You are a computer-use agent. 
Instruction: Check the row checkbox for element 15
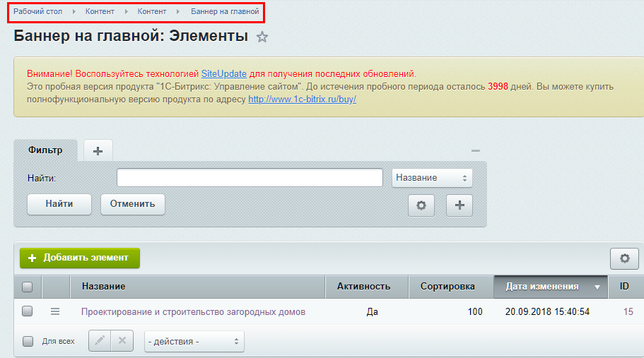click(28, 311)
